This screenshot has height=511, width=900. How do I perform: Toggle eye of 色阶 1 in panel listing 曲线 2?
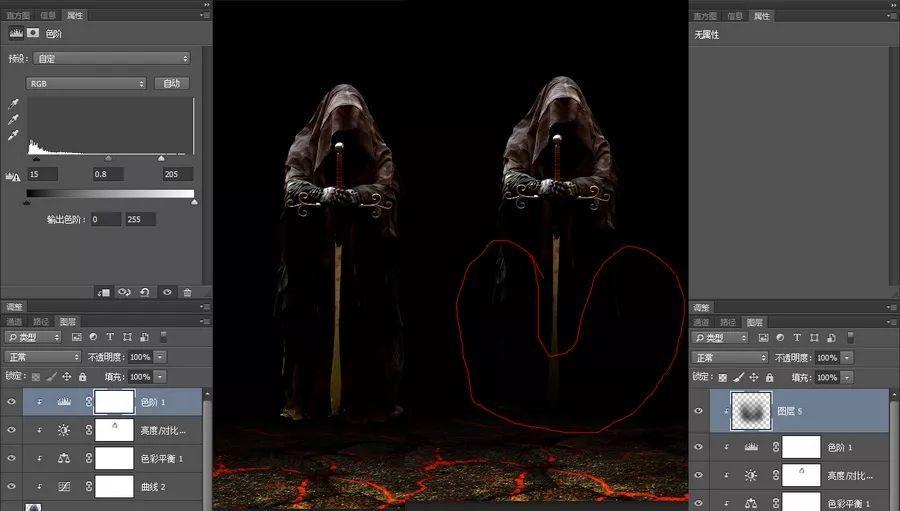pos(11,402)
